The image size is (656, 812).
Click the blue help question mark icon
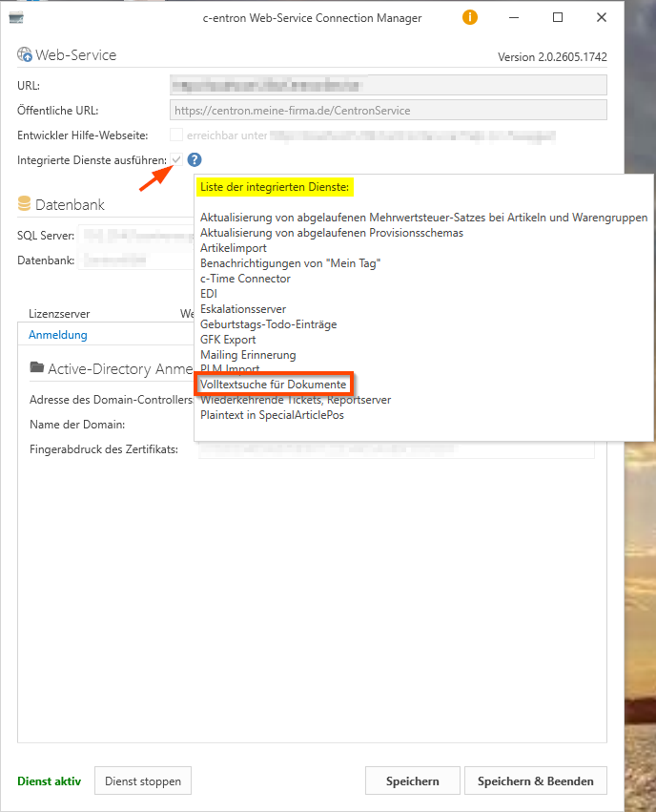[195, 160]
